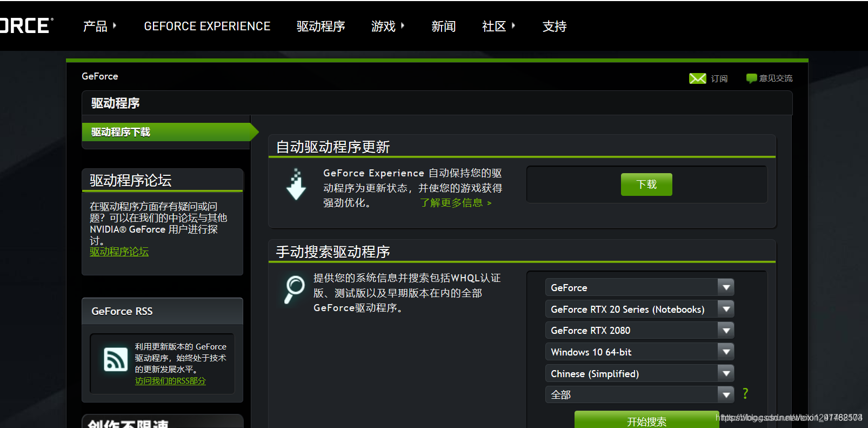The image size is (868, 428).
Task: Open the Chinese (Simplified) language dropdown
Action: [x=639, y=373]
